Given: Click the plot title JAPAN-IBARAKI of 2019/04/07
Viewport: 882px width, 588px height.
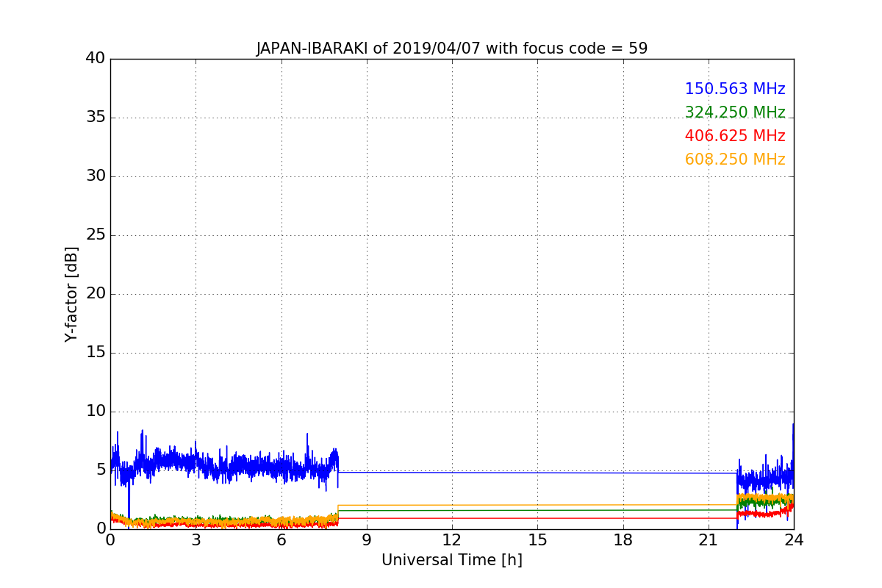Looking at the screenshot, I should [x=451, y=49].
